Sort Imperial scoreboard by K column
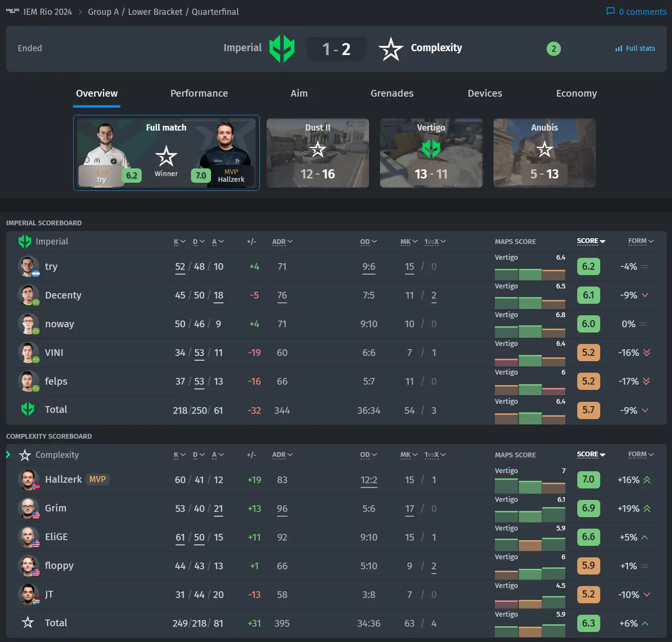The image size is (672, 642). [x=179, y=242]
